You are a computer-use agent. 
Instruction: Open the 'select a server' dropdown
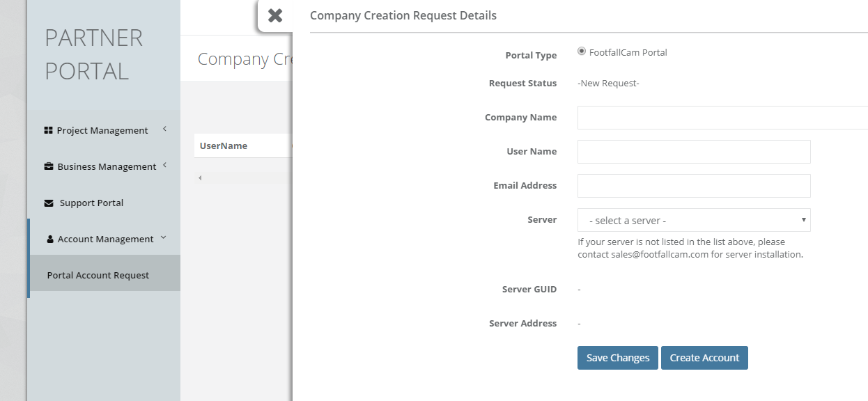point(693,220)
